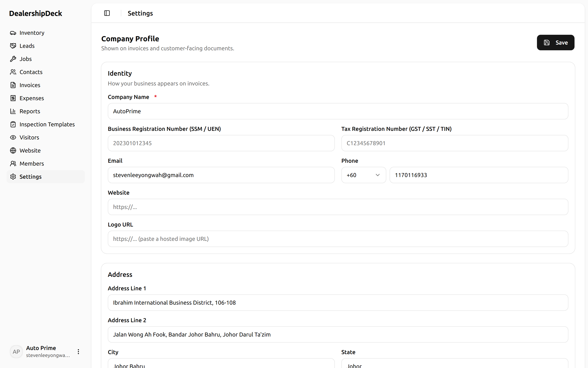Click the Email input field

click(221, 175)
